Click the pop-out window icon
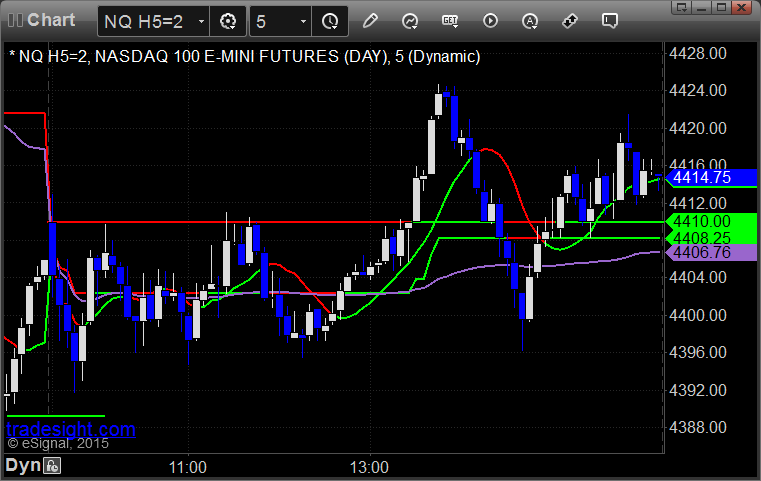The height and width of the screenshot is (481, 761). [x=682, y=7]
